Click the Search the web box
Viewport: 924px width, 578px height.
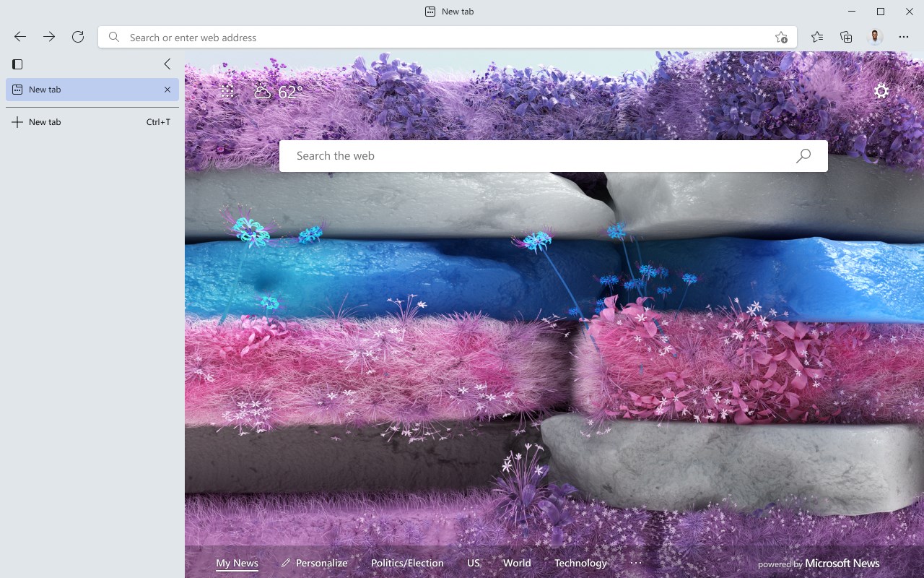(x=554, y=156)
